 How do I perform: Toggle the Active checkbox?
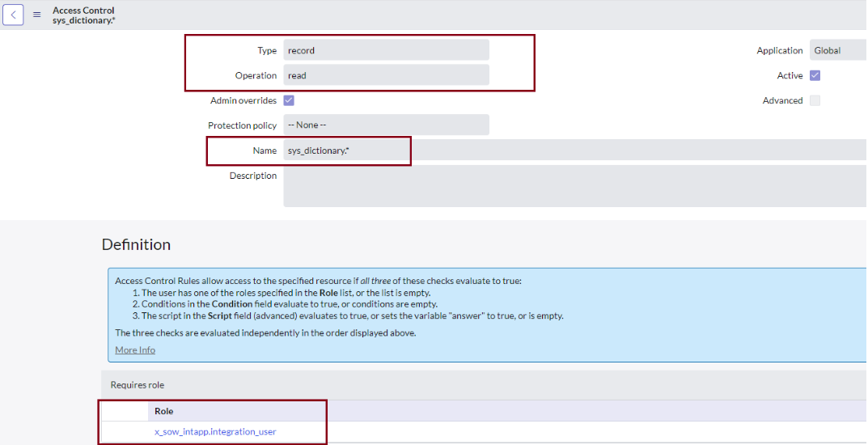coord(815,75)
